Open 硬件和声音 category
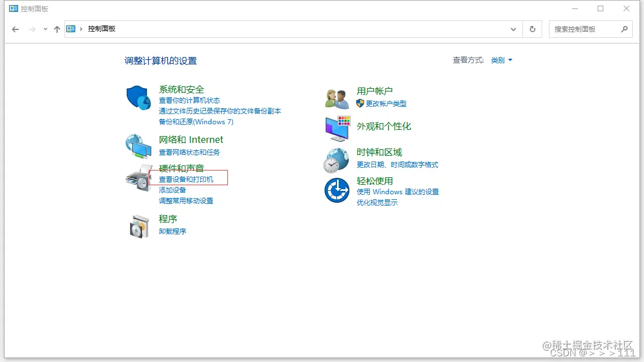The height and width of the screenshot is (362, 644). point(181,168)
